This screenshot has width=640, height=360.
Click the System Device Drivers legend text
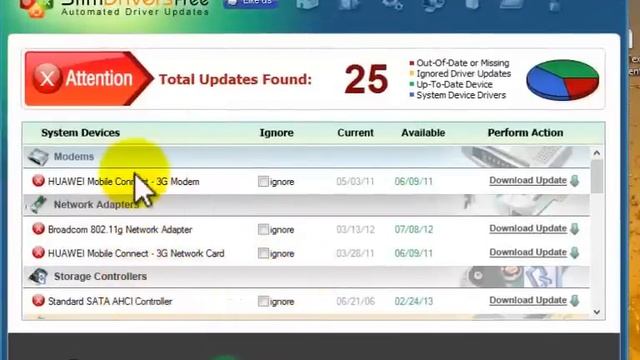click(x=461, y=95)
